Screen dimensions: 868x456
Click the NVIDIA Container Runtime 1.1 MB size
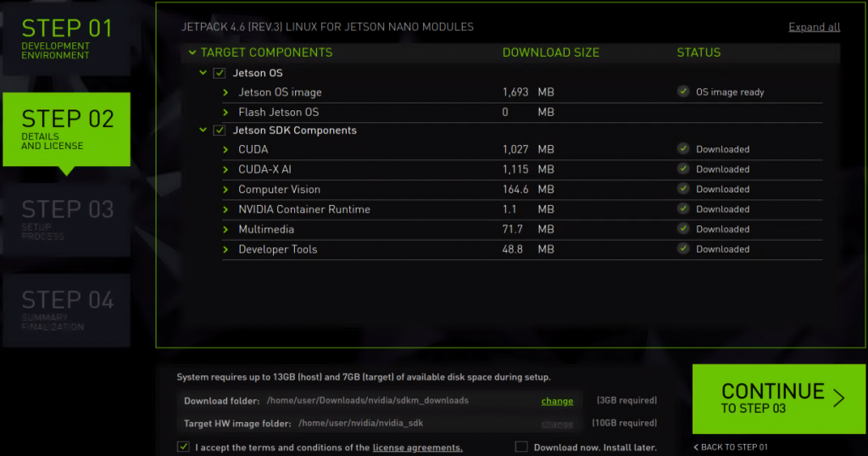tap(528, 209)
